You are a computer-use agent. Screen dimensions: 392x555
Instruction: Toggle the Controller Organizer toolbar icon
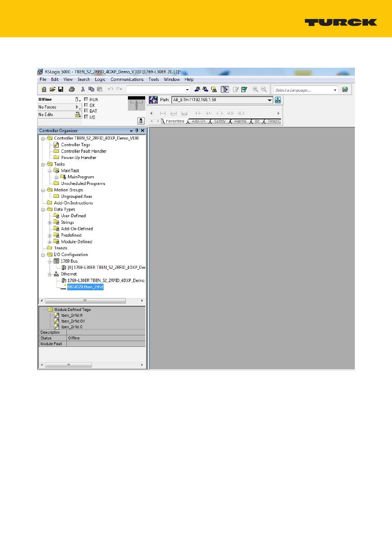[x=225, y=89]
